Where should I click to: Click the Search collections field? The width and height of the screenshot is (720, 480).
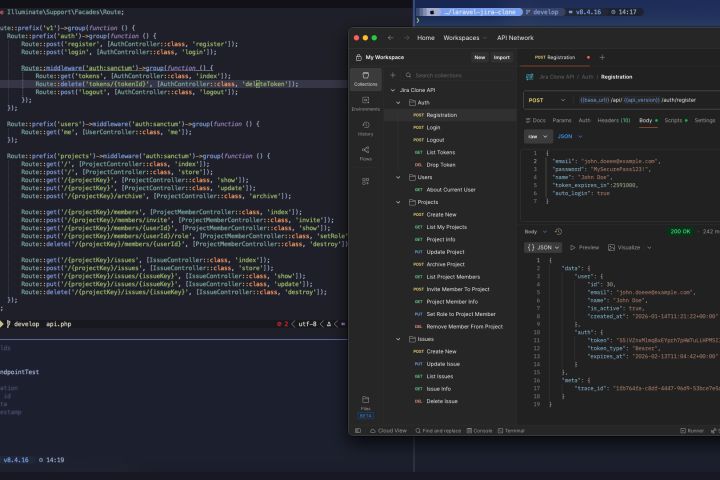pos(457,75)
